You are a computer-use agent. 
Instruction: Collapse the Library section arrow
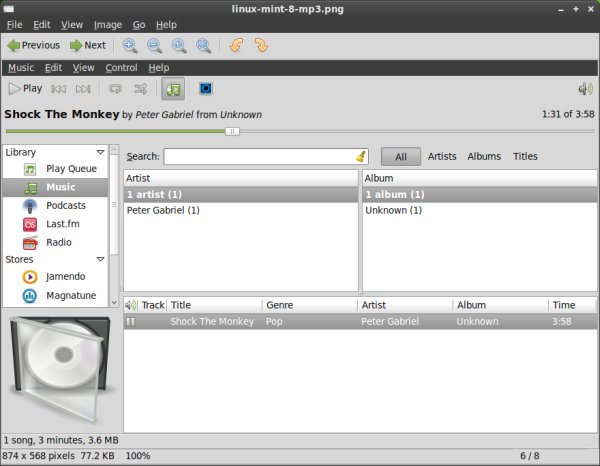pos(101,152)
